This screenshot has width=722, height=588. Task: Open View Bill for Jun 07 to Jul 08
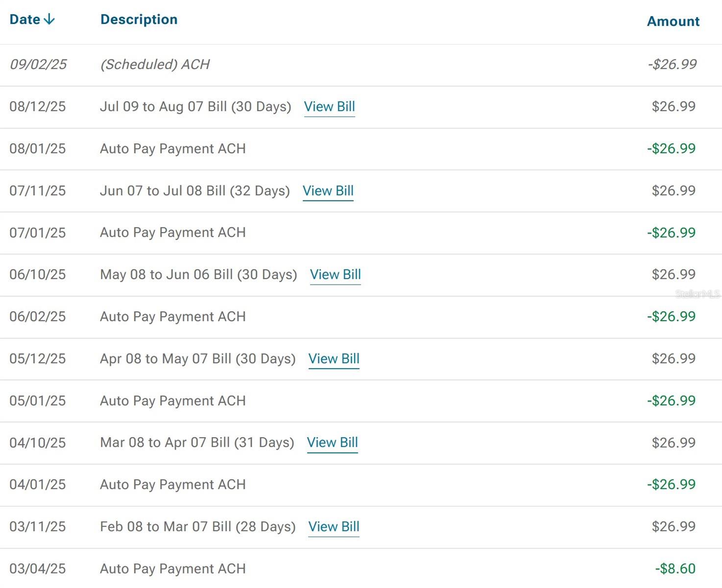pyautogui.click(x=328, y=191)
